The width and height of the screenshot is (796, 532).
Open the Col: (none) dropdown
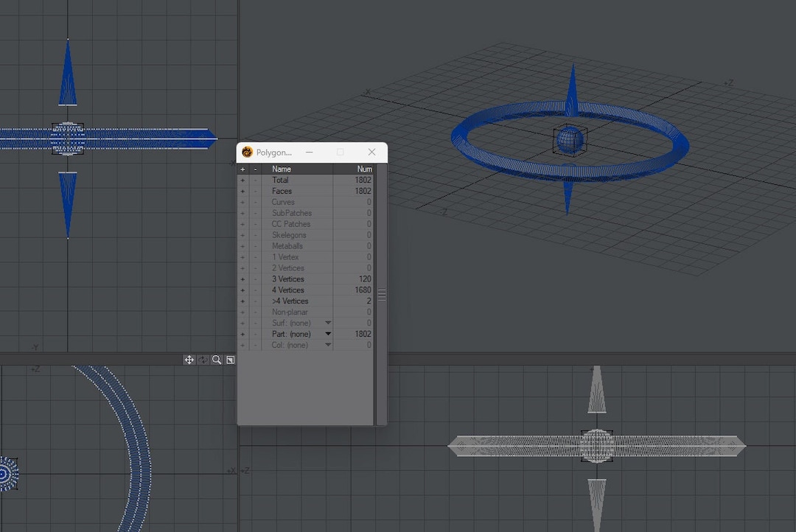[x=327, y=345]
